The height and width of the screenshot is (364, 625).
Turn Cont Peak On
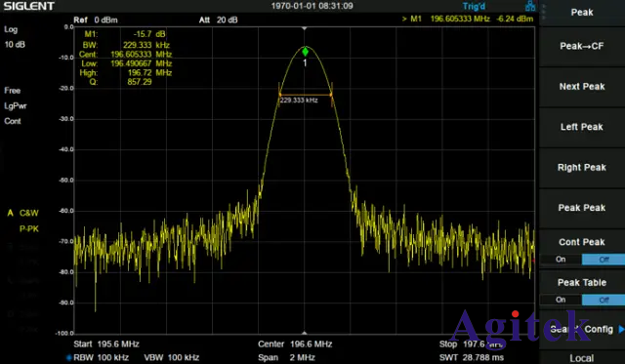point(561,260)
